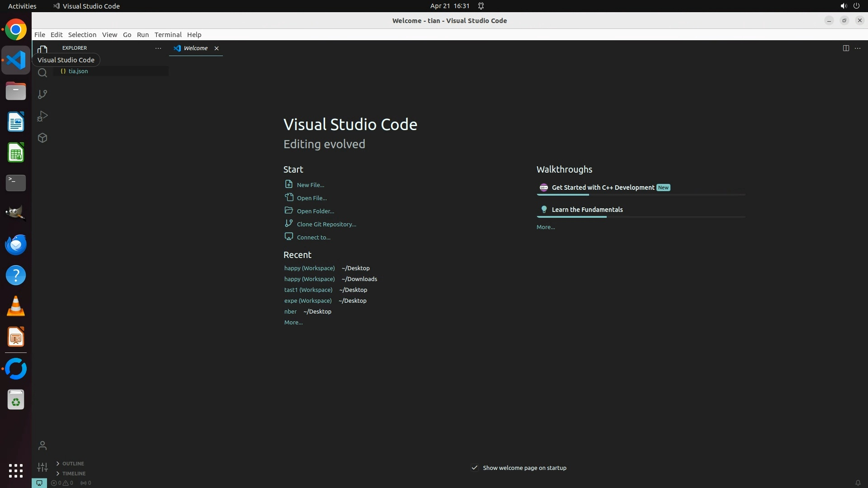This screenshot has width=868, height=488.
Task: Select tia.json in the Explorer
Action: pyautogui.click(x=78, y=71)
